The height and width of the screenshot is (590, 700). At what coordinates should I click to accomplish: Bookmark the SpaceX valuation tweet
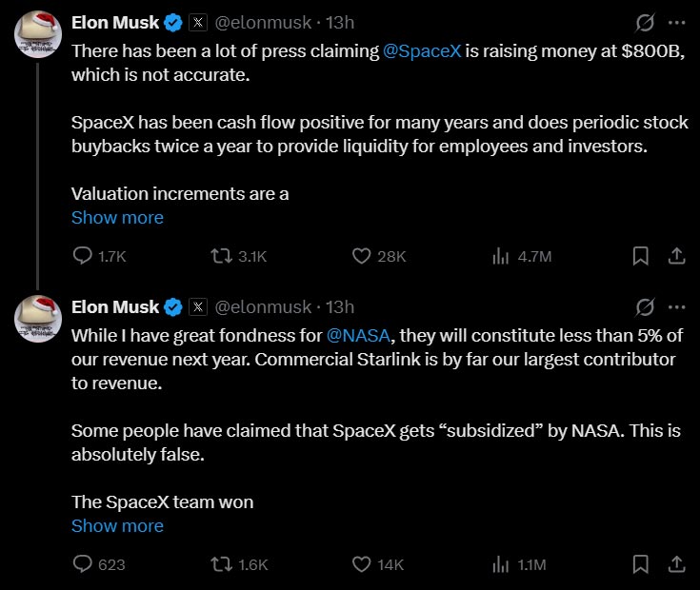641,256
